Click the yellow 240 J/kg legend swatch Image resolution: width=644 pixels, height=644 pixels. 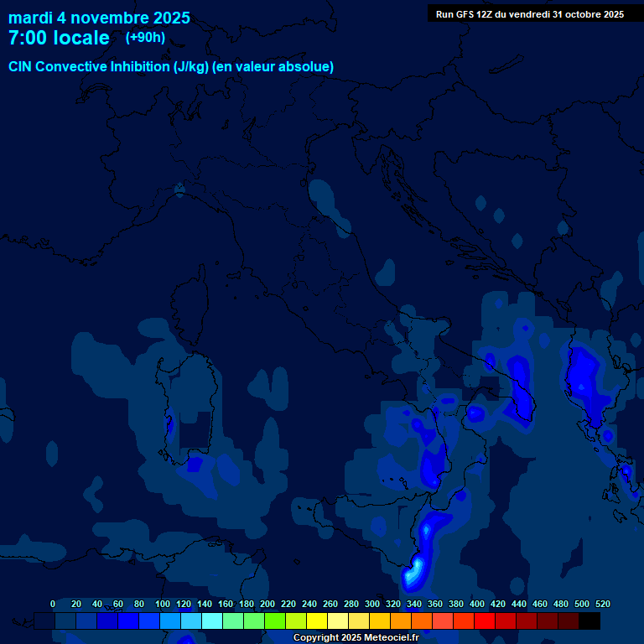(x=317, y=621)
